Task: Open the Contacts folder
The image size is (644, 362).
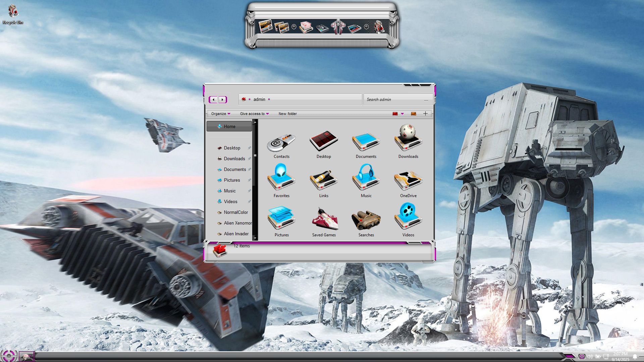Action: tap(281, 145)
